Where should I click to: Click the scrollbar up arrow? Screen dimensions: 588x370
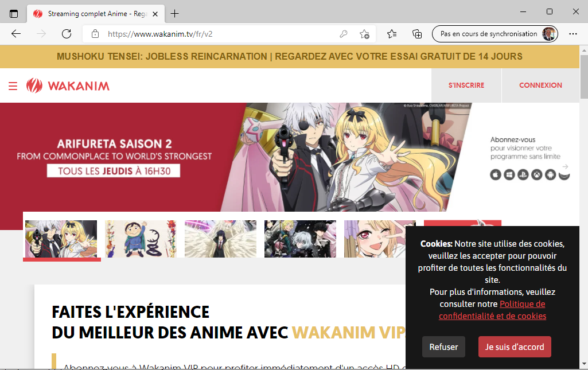[584, 50]
